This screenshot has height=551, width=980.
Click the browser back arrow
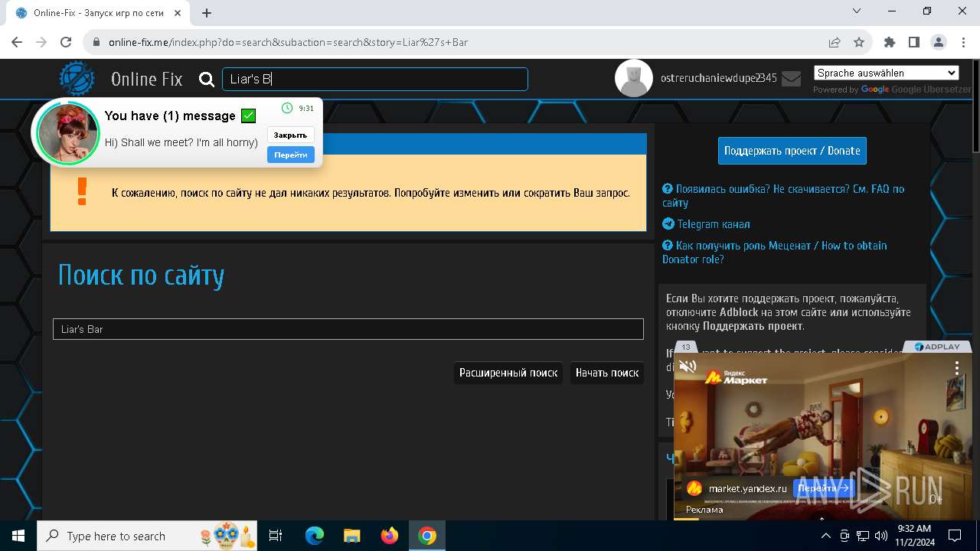(x=17, y=42)
